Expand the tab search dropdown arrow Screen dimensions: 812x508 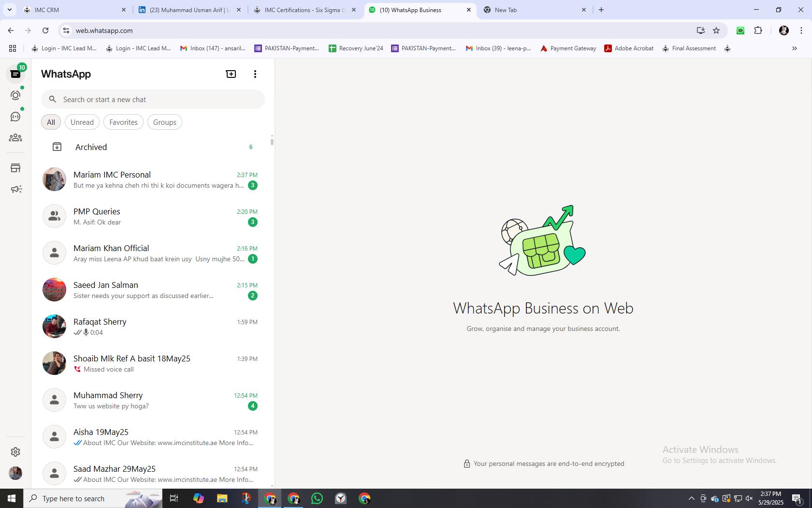(x=9, y=10)
